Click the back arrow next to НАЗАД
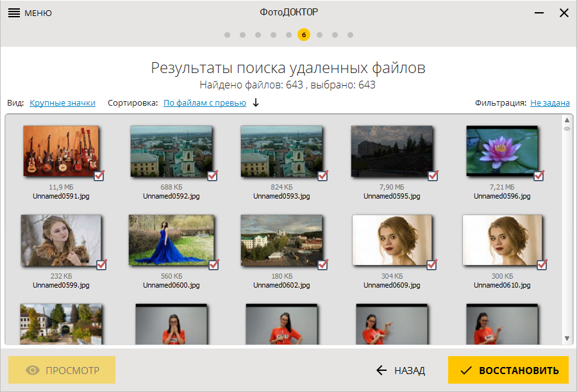 click(x=381, y=370)
